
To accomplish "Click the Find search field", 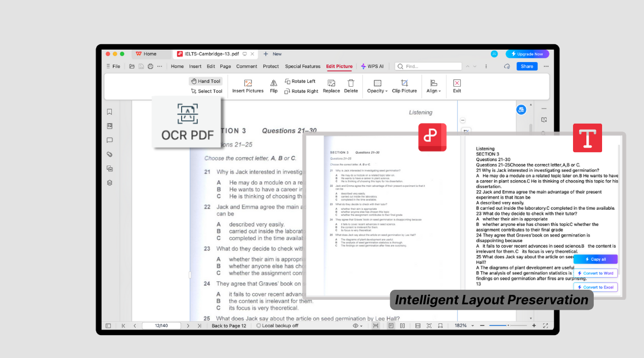I will pos(428,66).
